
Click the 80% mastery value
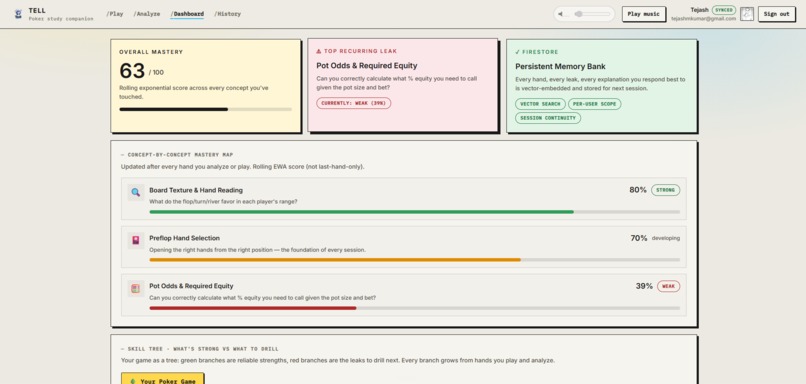[x=638, y=190]
